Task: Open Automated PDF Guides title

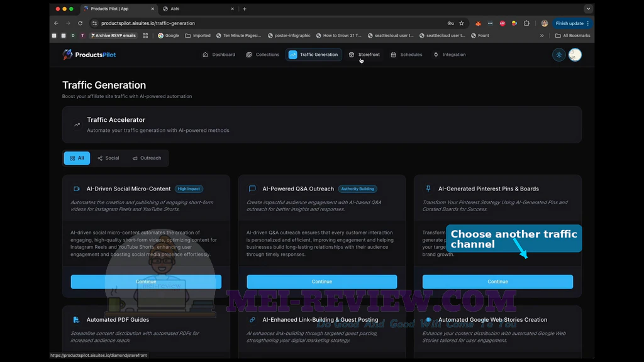Action: point(118,320)
